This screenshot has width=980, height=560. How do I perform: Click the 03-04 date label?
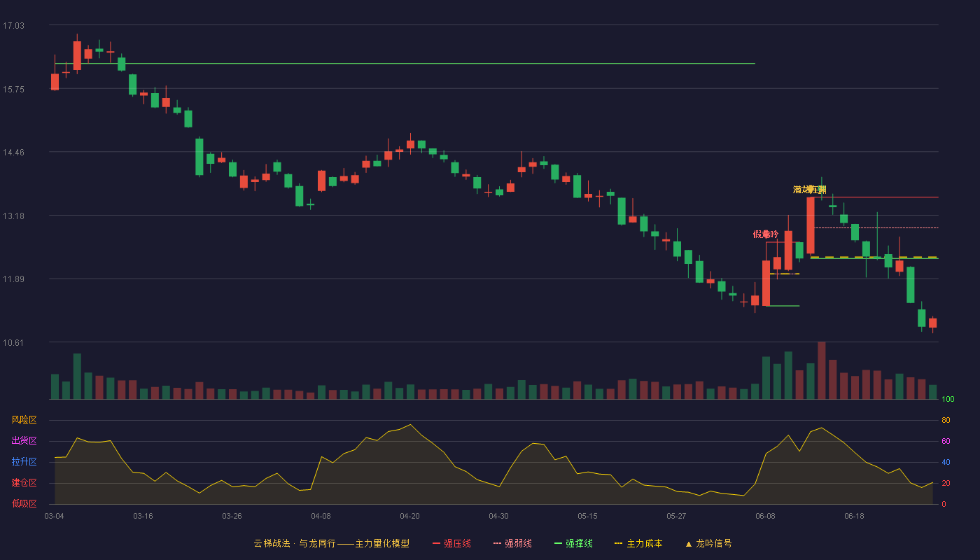[54, 516]
